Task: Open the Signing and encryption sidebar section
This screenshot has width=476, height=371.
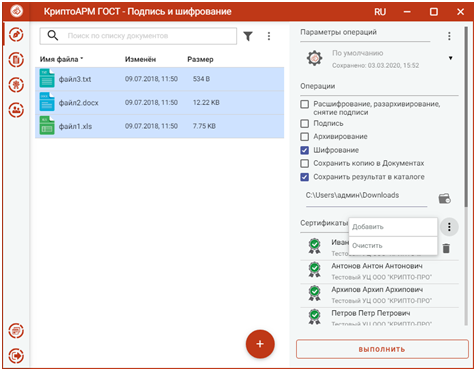Action: point(16,35)
